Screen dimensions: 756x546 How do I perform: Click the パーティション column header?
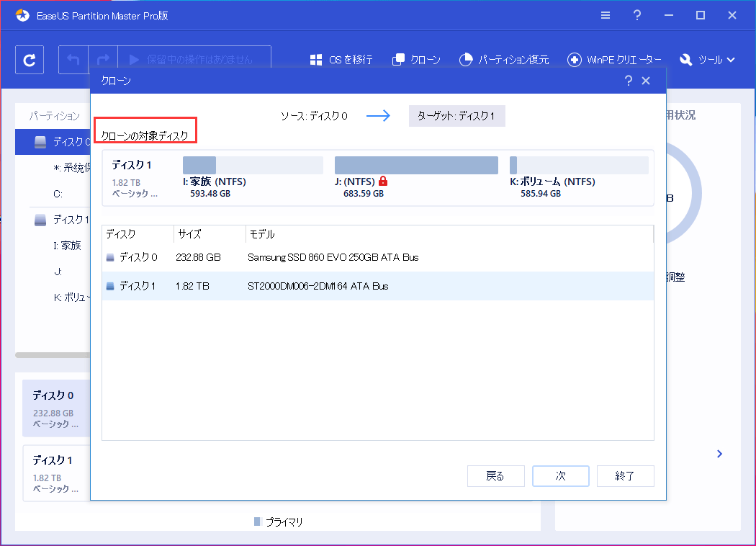pos(55,116)
